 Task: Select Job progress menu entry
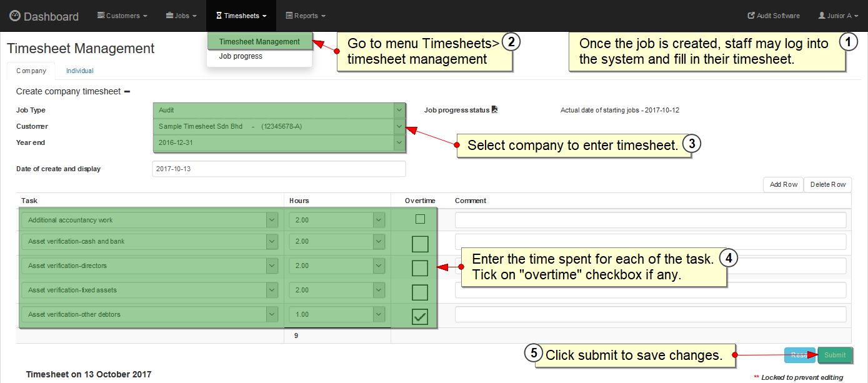tap(241, 56)
